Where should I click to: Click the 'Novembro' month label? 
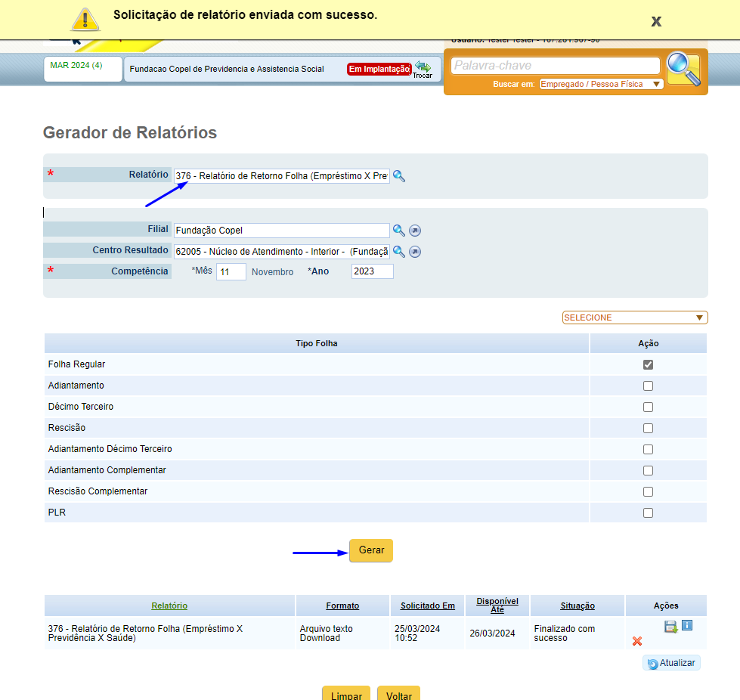pyautogui.click(x=272, y=272)
